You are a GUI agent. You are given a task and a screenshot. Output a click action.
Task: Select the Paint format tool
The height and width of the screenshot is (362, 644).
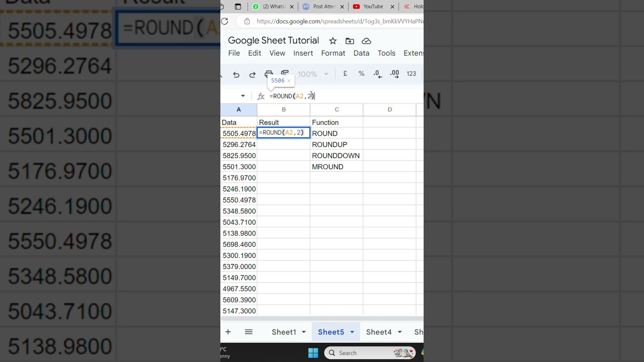tap(285, 73)
